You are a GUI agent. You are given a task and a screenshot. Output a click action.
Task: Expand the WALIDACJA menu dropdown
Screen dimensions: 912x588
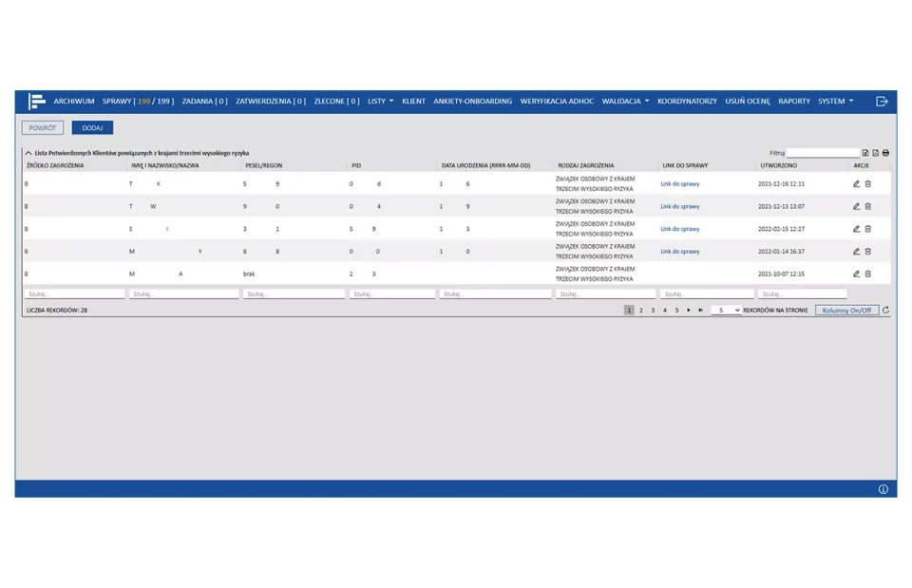point(625,101)
